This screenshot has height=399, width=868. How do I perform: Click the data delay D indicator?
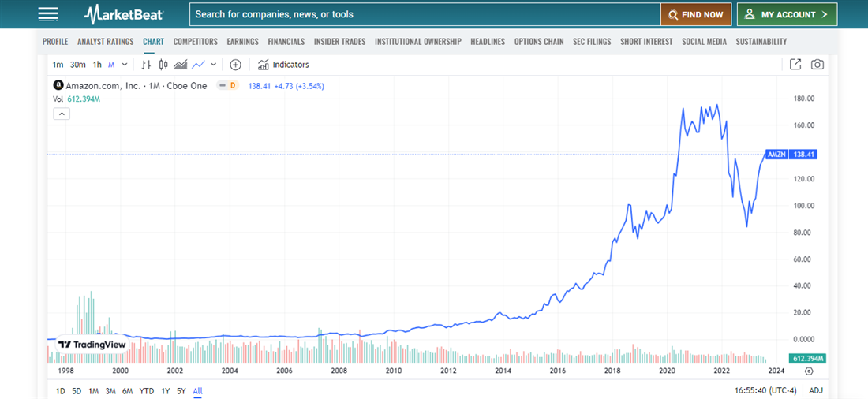click(233, 86)
